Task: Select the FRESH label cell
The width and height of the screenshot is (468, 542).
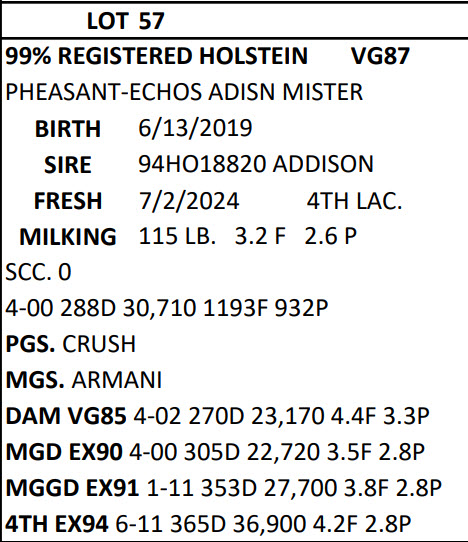Action: point(68,201)
